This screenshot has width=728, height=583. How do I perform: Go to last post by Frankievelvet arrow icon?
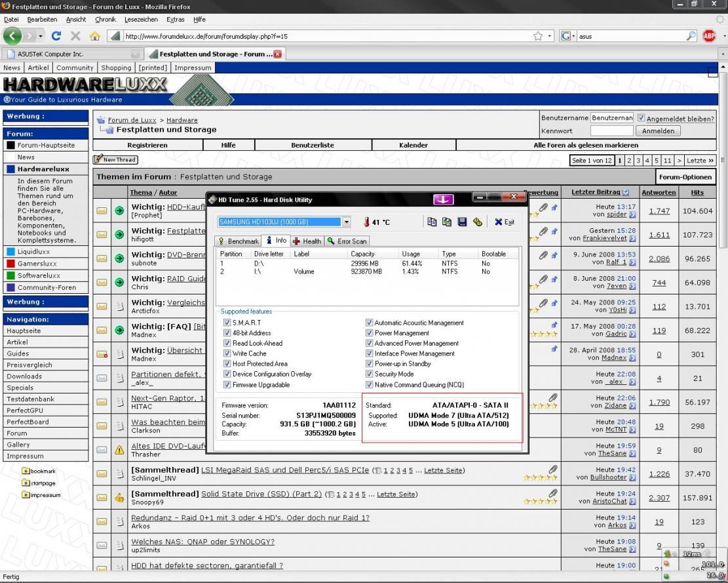632,238
